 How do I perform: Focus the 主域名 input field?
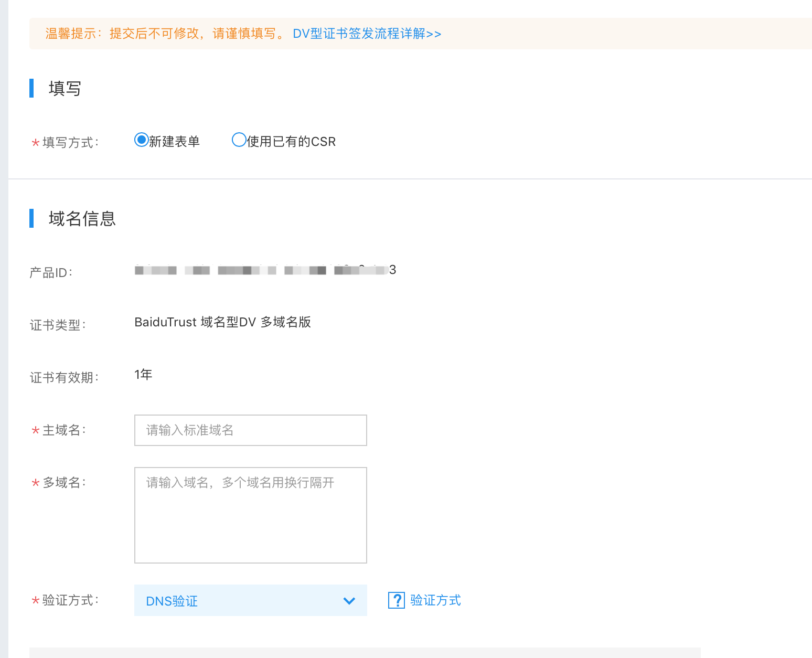click(x=250, y=430)
